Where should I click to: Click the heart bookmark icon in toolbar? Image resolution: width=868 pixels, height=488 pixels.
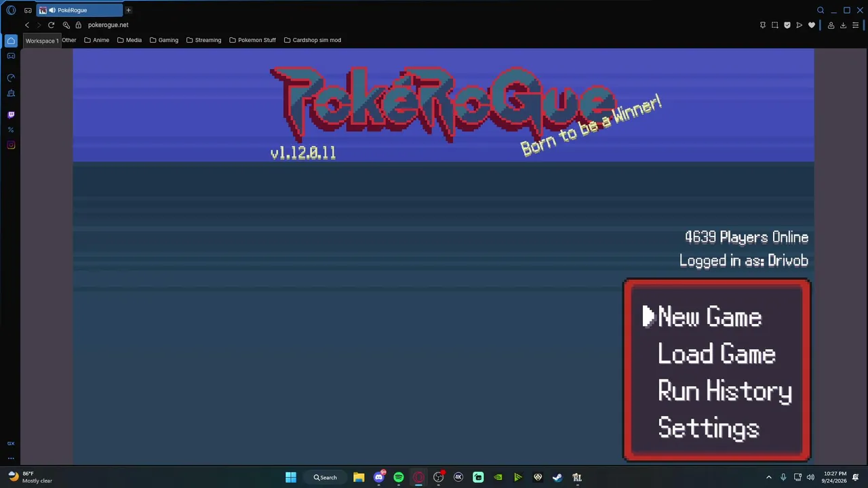tap(812, 25)
